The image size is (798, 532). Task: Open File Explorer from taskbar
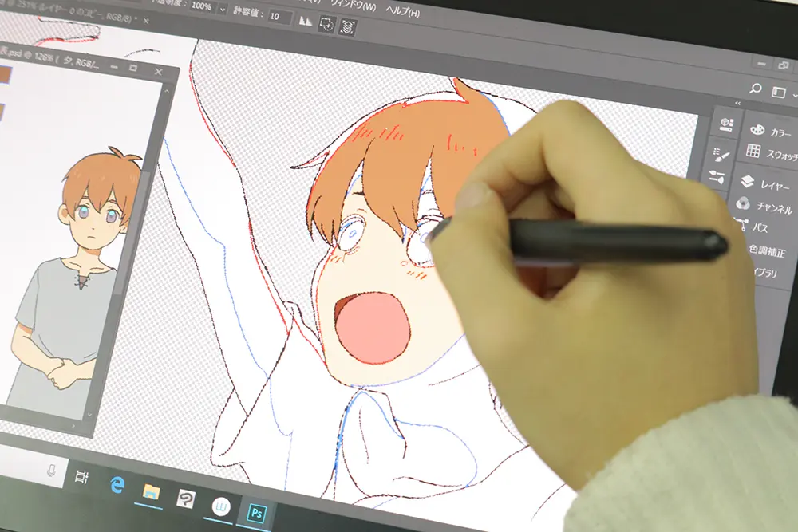tap(151, 492)
